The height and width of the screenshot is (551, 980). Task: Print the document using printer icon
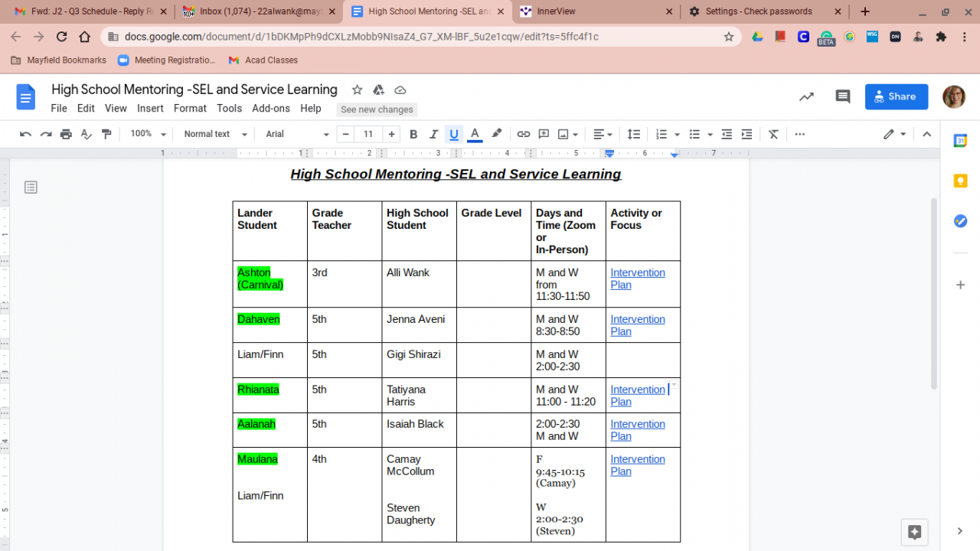coord(66,134)
